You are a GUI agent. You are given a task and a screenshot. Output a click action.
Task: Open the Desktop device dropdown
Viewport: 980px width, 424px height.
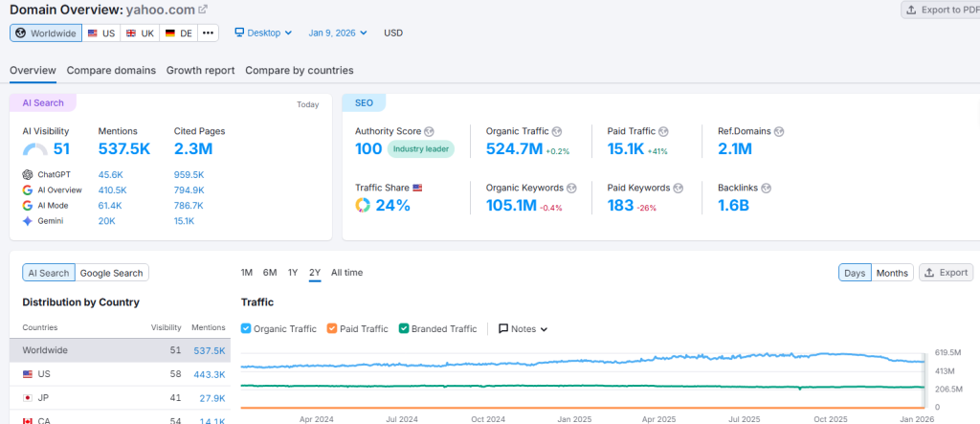point(263,33)
